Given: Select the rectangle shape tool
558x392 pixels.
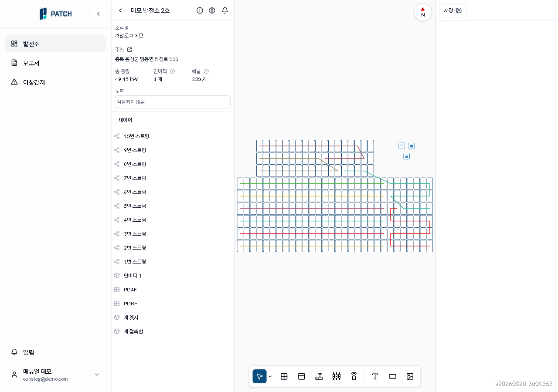Looking at the screenshot, I should (x=392, y=376).
